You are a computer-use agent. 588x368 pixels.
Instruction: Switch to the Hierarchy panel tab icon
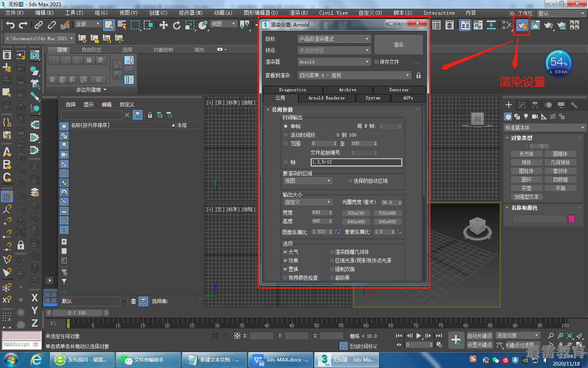click(x=535, y=105)
